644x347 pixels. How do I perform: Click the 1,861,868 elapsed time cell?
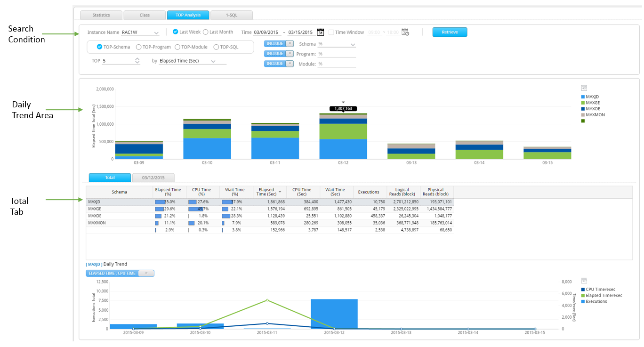point(269,202)
